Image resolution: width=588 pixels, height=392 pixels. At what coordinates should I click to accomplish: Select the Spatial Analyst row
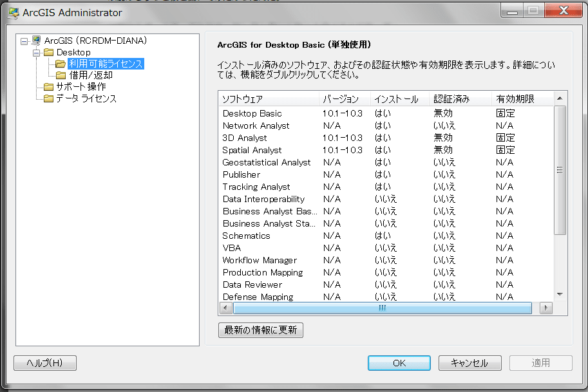[386, 150]
